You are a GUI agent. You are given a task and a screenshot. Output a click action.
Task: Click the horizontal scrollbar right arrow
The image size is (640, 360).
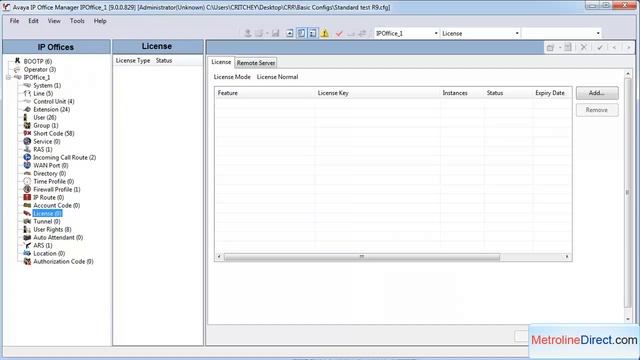pos(567,257)
